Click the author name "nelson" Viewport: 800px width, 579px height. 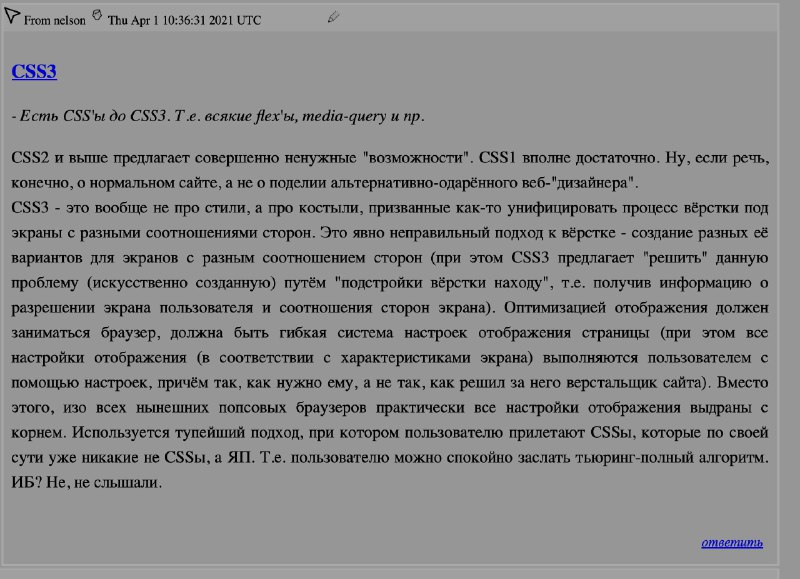68,20
